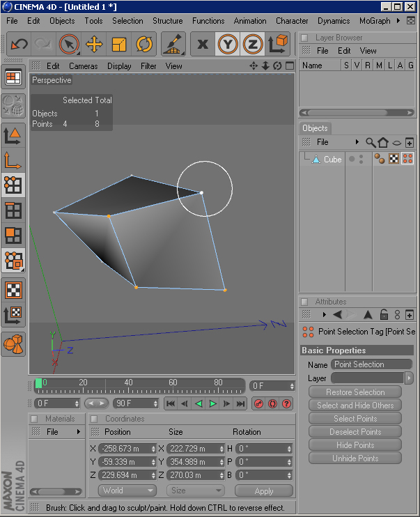Click the Cube's UVW tag

(394, 159)
